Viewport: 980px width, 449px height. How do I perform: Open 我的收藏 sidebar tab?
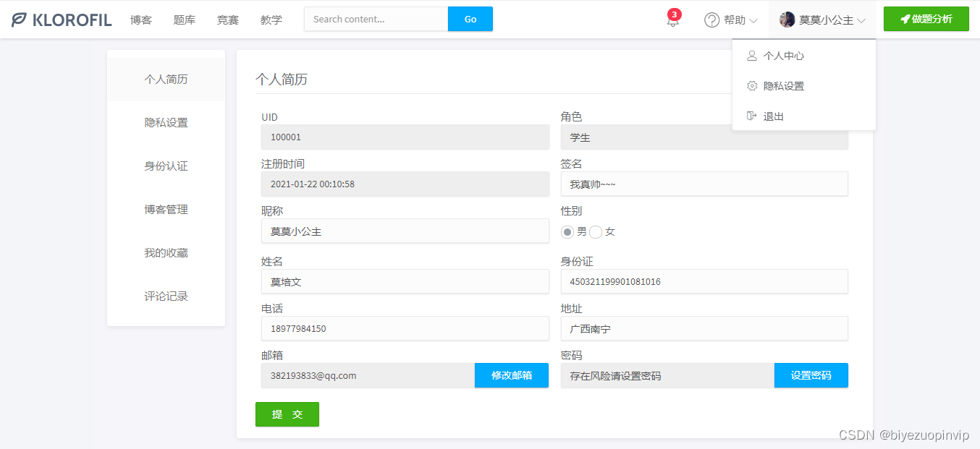pyautogui.click(x=166, y=253)
